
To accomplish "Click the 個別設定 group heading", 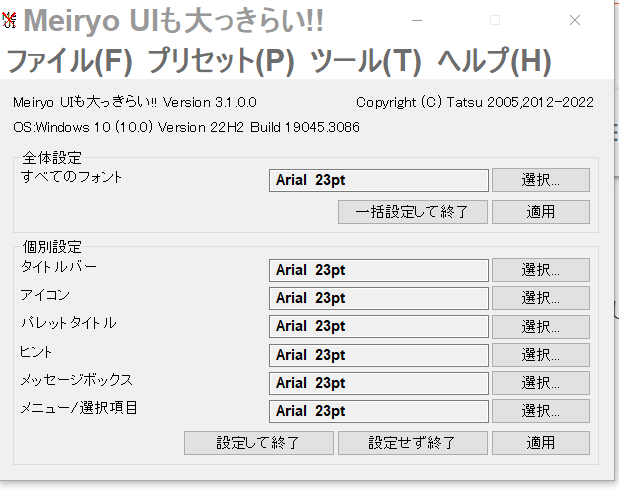I will [52, 247].
